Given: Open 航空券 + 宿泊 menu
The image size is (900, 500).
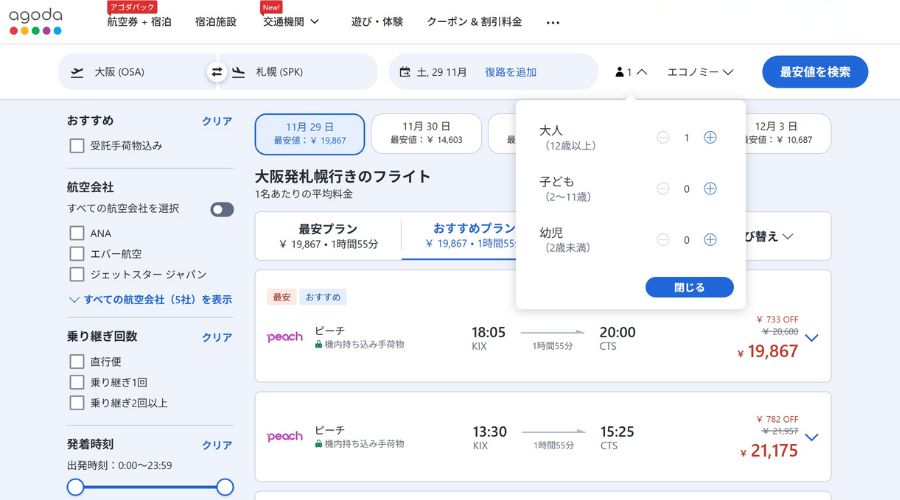Looking at the screenshot, I should 139,22.
